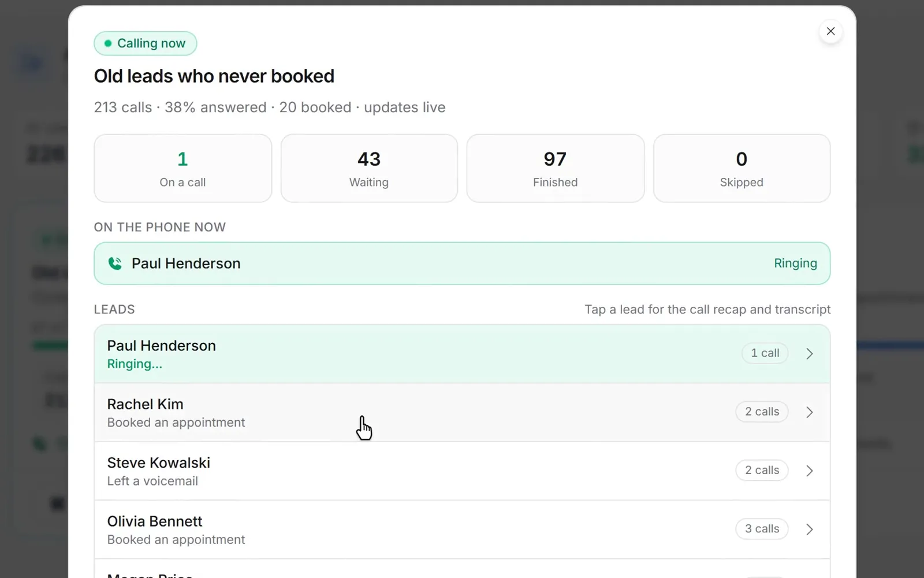Click the 1 call badge for Paul Henderson
The image size is (924, 578).
coord(765,353)
